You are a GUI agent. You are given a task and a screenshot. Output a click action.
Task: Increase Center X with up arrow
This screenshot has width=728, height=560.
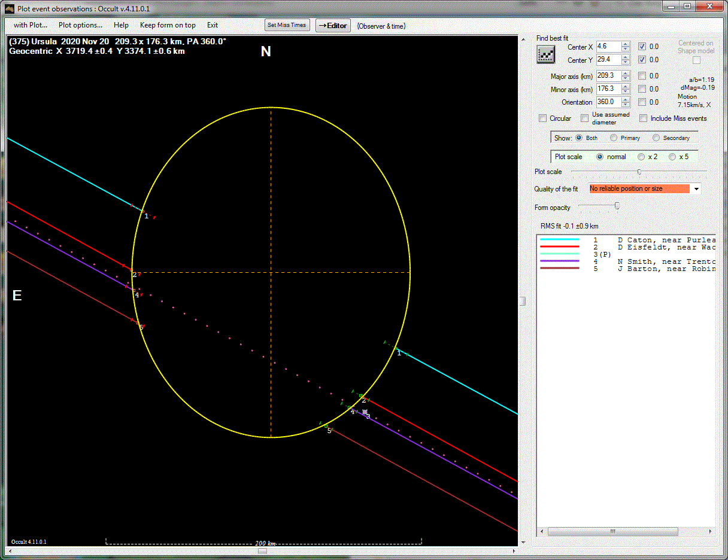[626, 44]
